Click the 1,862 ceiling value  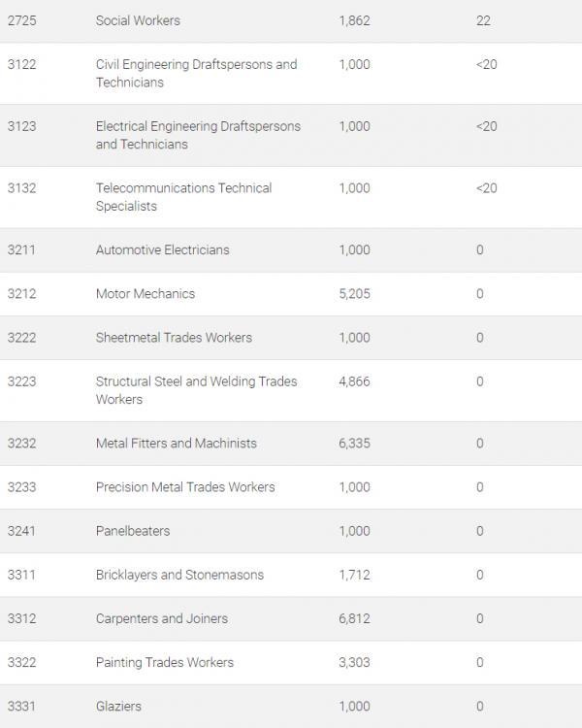click(x=354, y=20)
